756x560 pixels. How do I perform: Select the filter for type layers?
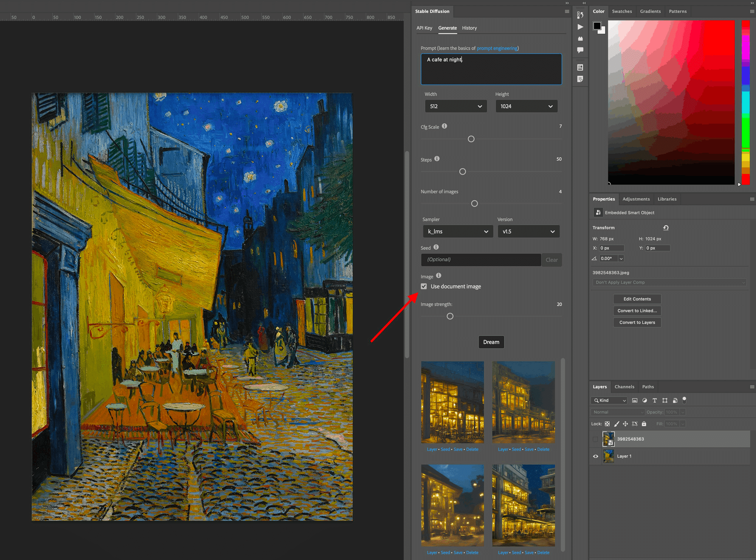pos(655,400)
